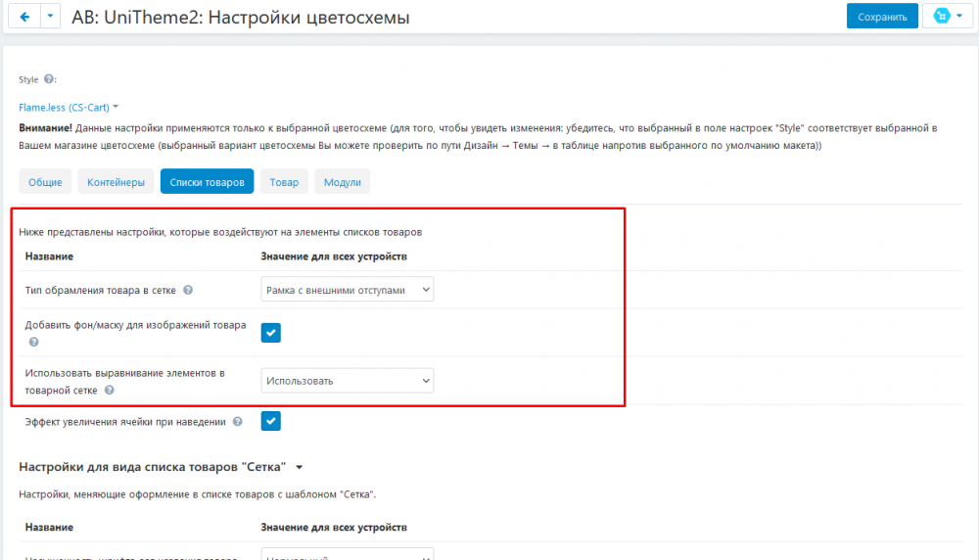The height and width of the screenshot is (560, 979).
Task: Select the active "Списки товаров" tab
Action: pyautogui.click(x=207, y=182)
